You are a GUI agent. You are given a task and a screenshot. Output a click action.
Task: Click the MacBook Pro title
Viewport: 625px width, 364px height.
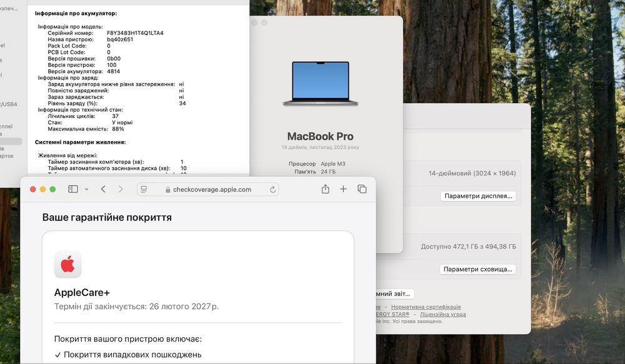click(320, 137)
